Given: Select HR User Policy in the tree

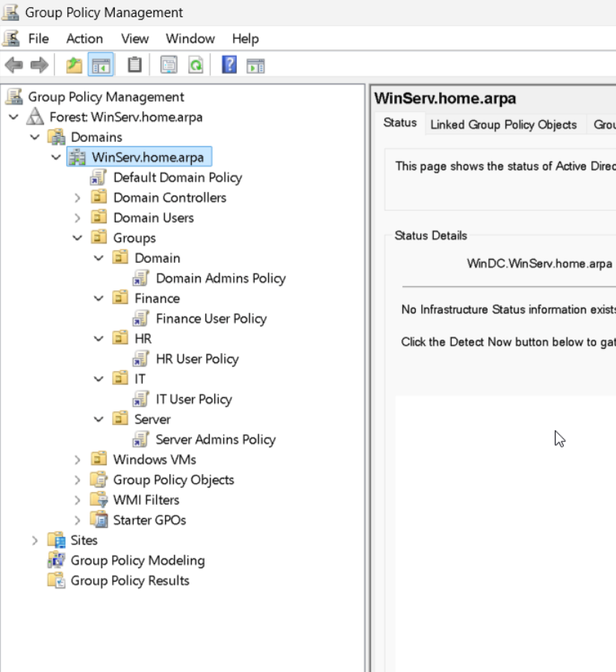Looking at the screenshot, I should (196, 359).
